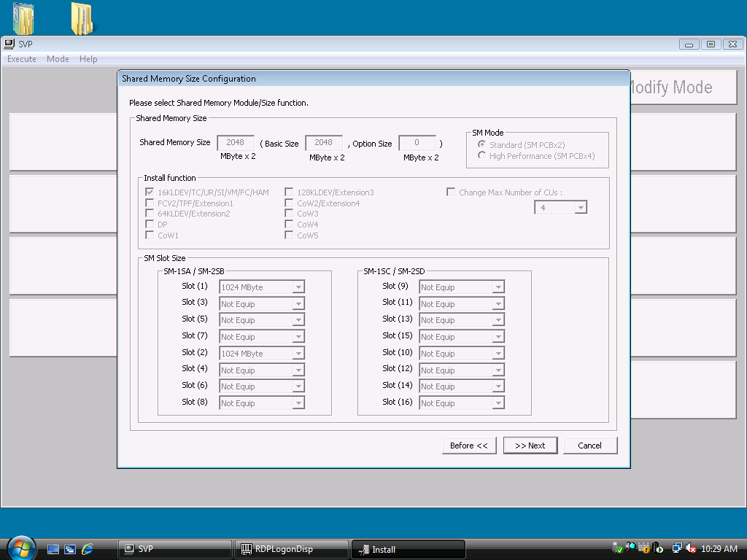Open the Mode menu
This screenshot has width=747, height=560.
click(58, 59)
